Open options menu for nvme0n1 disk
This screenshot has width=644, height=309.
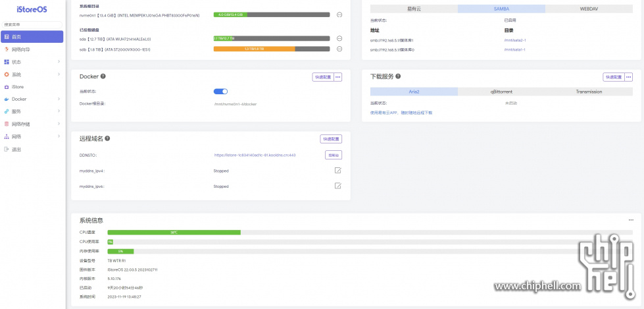[339, 14]
